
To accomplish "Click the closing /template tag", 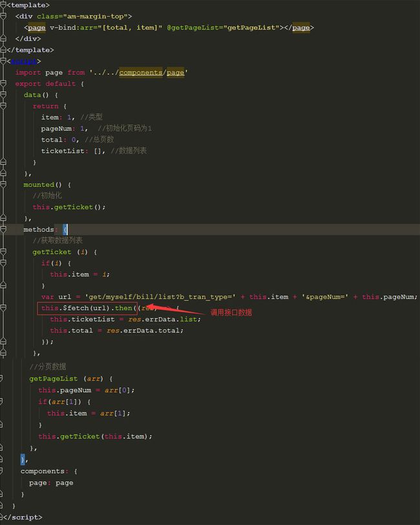I will point(30,50).
